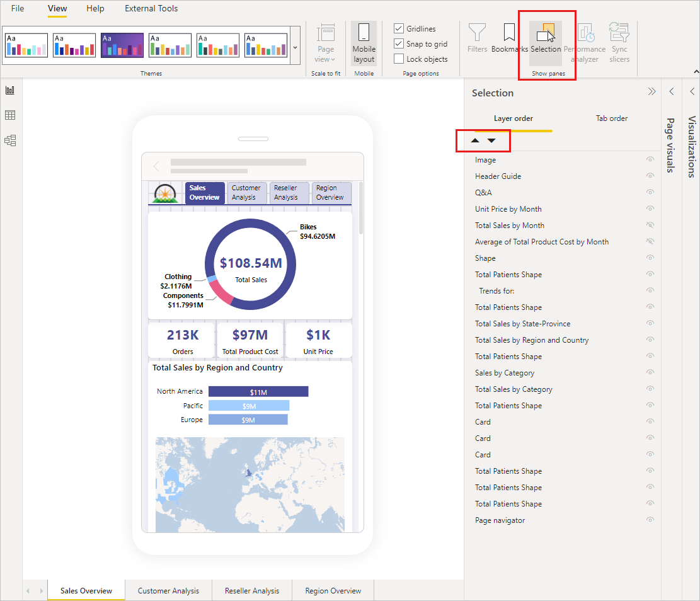Enable the Lock objects checkbox
The width and height of the screenshot is (700, 601).
(x=398, y=59)
